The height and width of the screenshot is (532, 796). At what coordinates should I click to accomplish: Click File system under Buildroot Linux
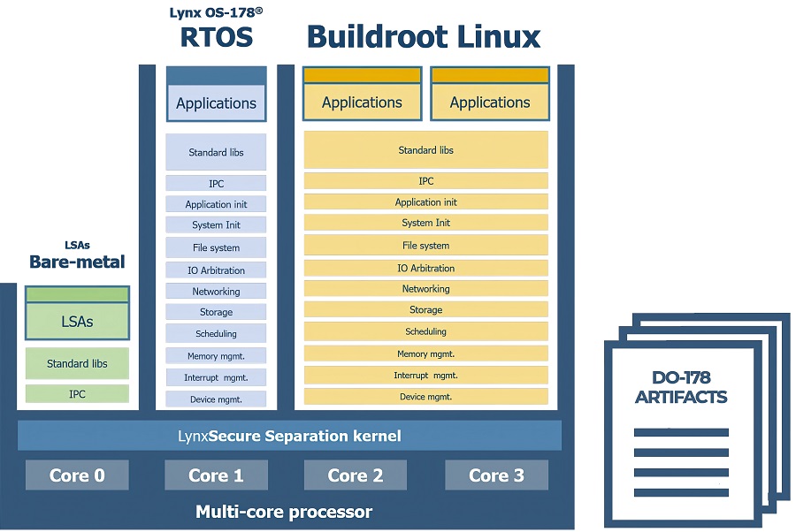click(x=426, y=246)
